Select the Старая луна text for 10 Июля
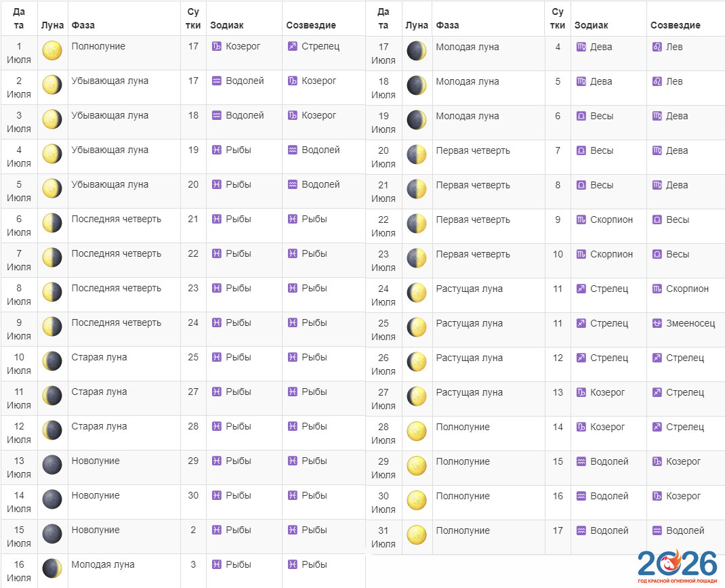The height and width of the screenshot is (588, 725). pyautogui.click(x=99, y=358)
